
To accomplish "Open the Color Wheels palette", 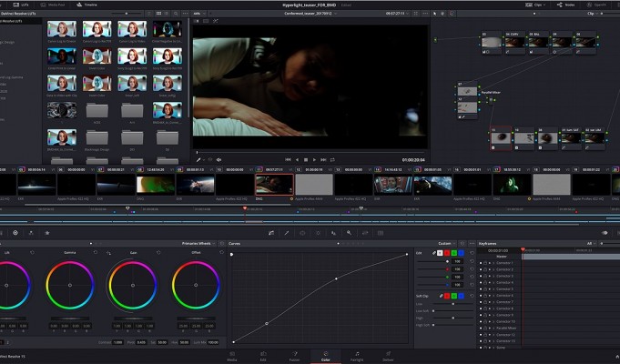I will 15,233.
